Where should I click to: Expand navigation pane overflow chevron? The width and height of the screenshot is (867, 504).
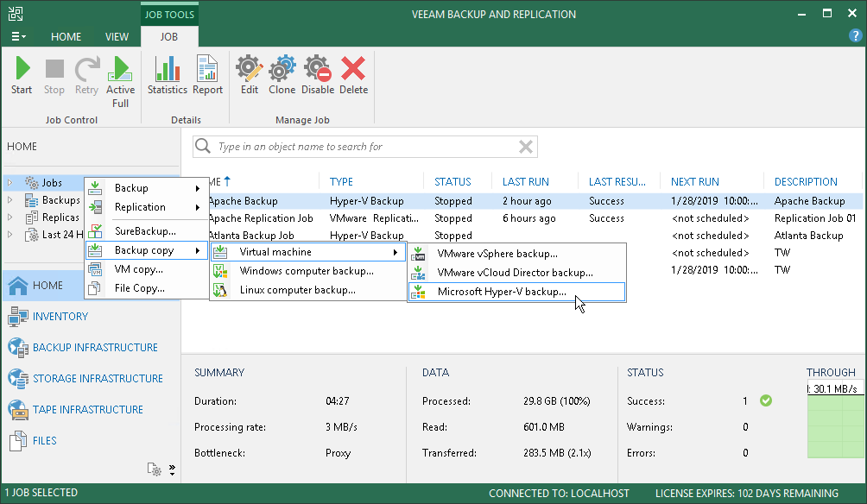click(172, 469)
